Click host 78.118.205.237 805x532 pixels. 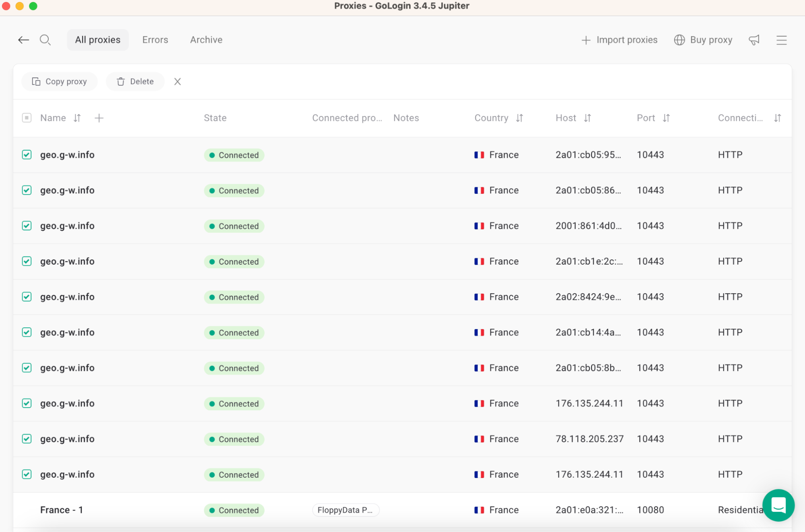click(x=590, y=439)
